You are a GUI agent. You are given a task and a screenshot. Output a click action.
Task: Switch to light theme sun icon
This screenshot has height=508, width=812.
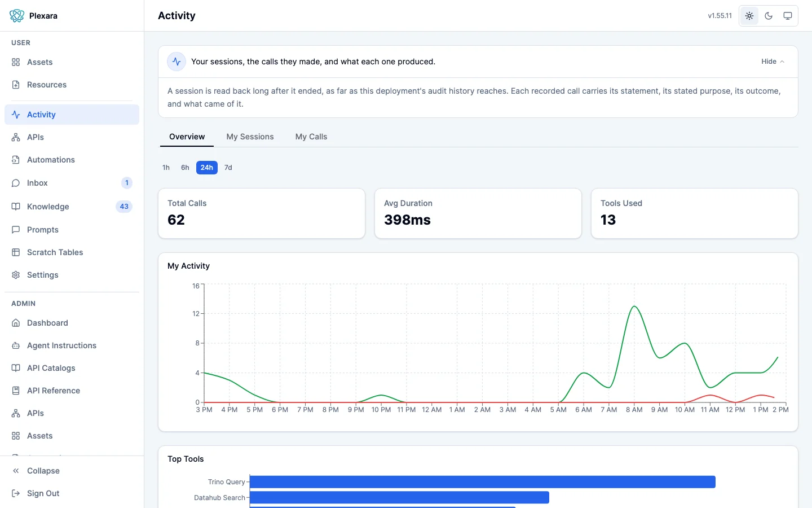click(x=749, y=16)
